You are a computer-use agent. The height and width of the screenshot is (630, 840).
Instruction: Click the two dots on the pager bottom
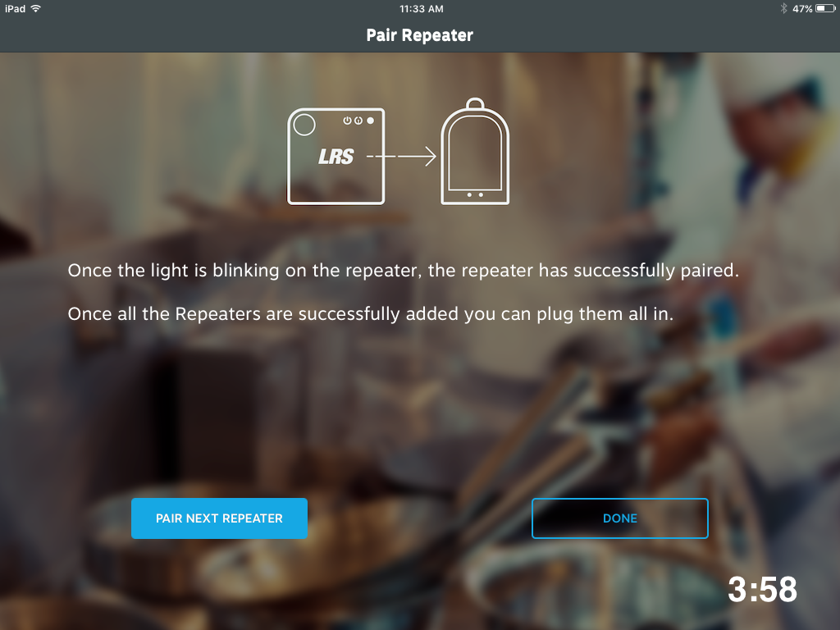point(475,195)
